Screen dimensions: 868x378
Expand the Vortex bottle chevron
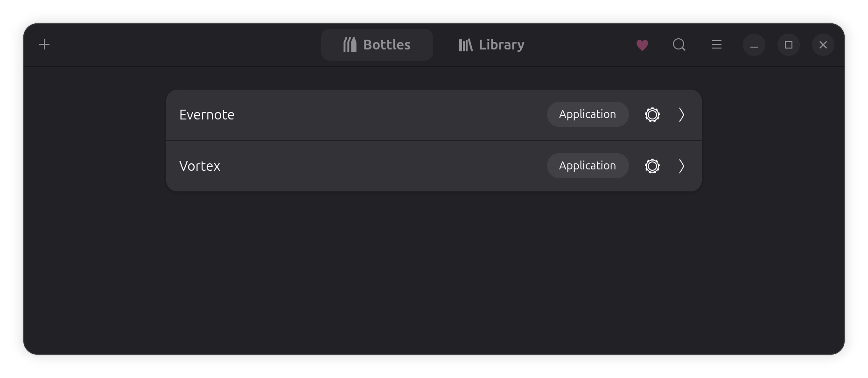681,166
